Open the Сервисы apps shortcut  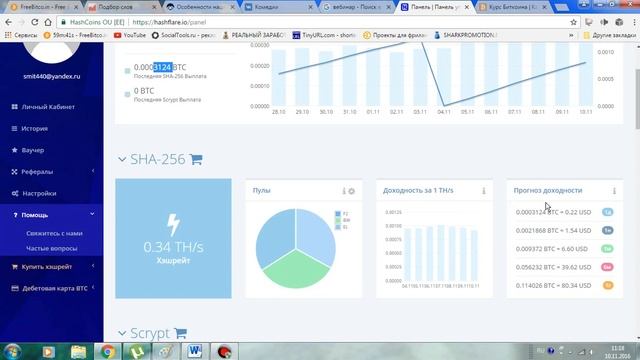pos(21,35)
